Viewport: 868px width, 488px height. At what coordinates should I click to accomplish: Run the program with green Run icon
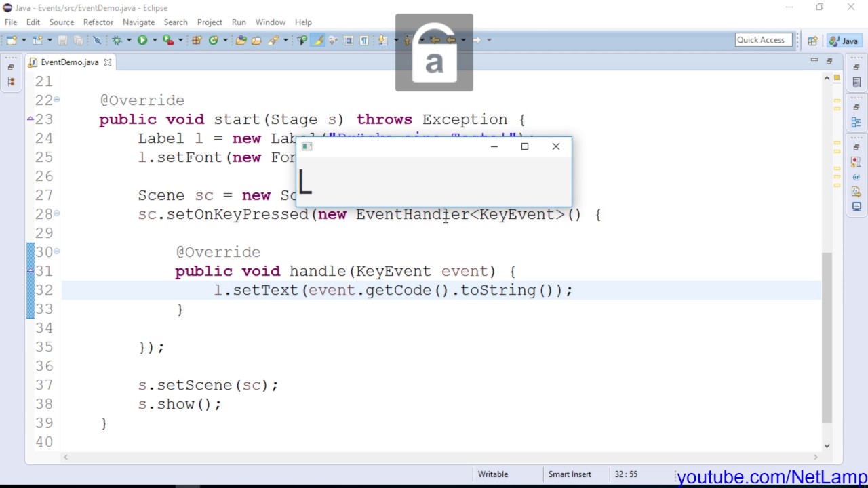[142, 41]
